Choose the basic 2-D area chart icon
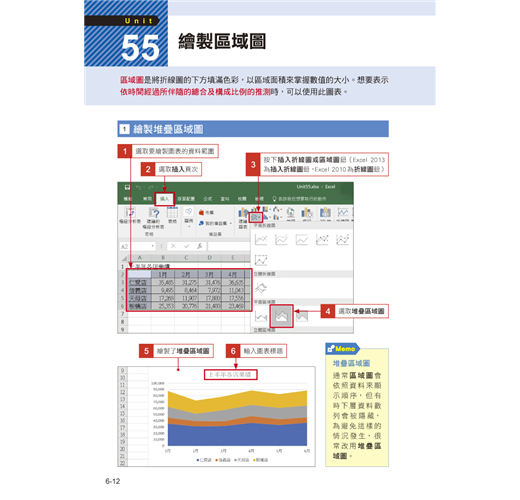 click(x=261, y=316)
